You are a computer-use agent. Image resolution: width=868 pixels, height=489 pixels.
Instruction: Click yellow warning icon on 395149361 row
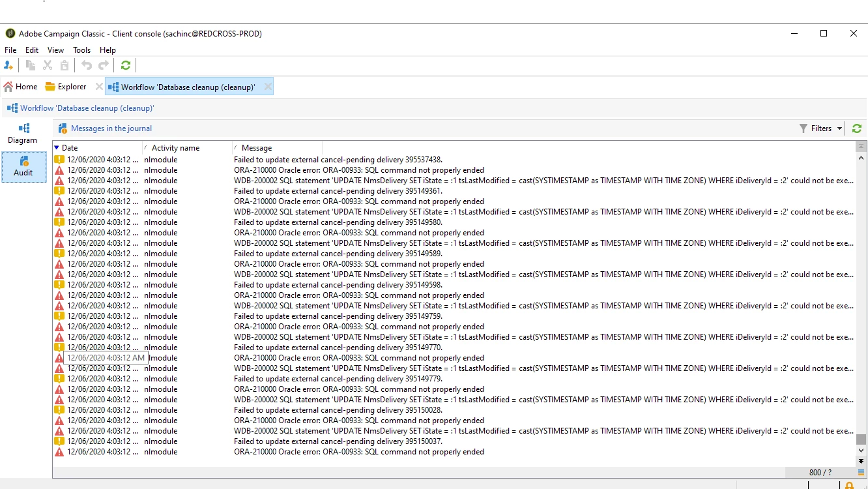(59, 191)
